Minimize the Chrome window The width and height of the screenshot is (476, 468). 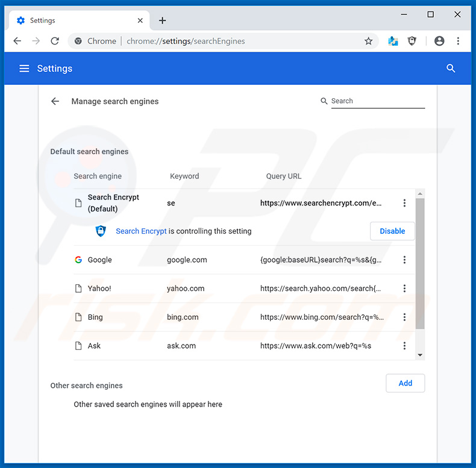[404, 14]
